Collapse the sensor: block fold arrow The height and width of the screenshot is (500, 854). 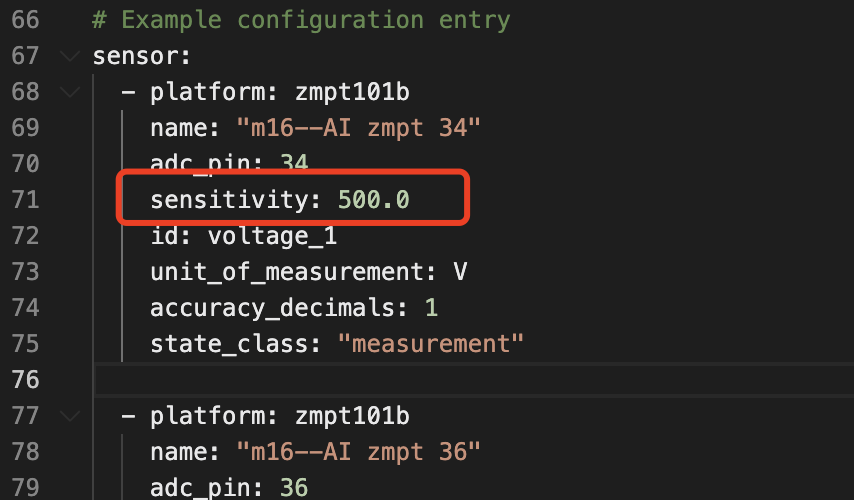(69, 56)
